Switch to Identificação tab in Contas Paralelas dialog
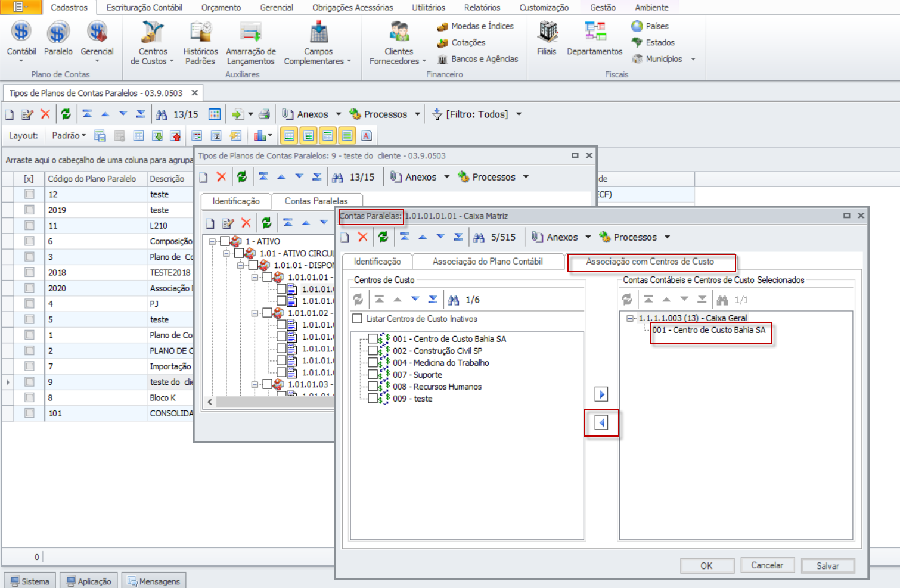This screenshot has width=900, height=588. [377, 262]
